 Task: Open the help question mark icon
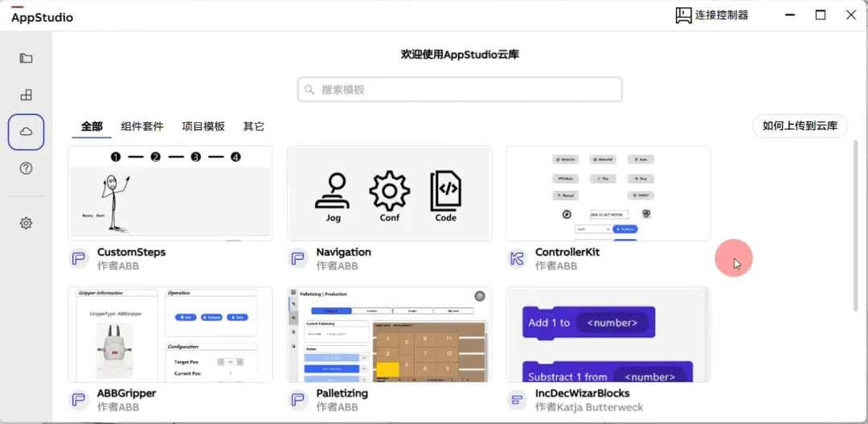click(x=26, y=168)
